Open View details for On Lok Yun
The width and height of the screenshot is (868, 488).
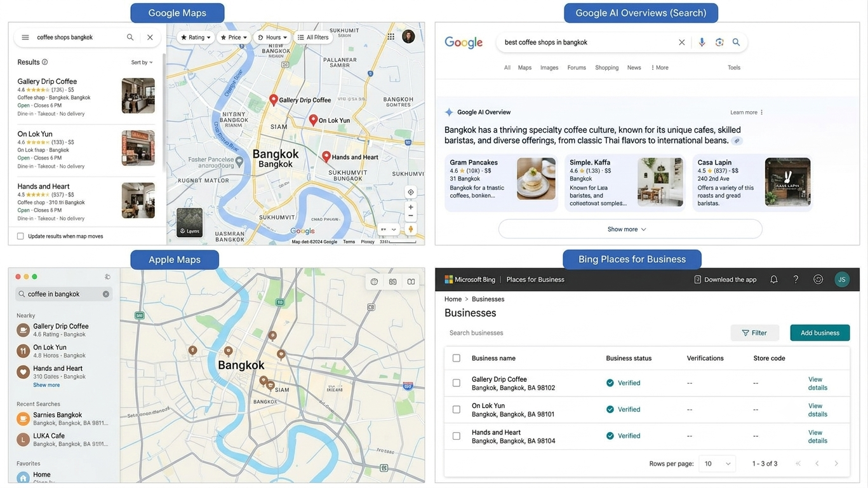[817, 410]
